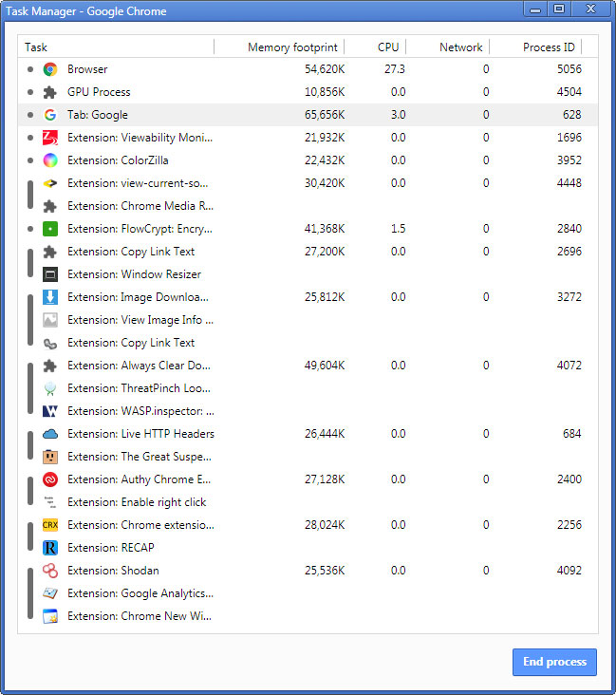The width and height of the screenshot is (616, 695).
Task: Click the WASP.inspector W icon
Action: tap(50, 411)
